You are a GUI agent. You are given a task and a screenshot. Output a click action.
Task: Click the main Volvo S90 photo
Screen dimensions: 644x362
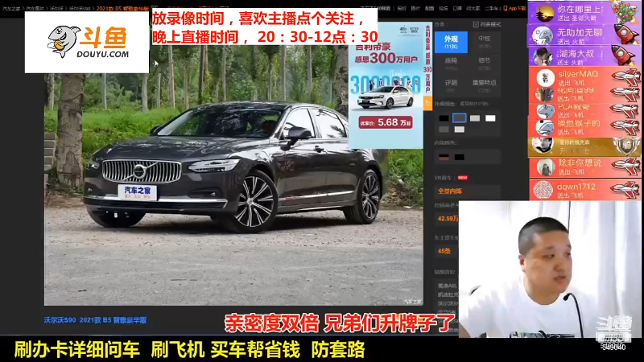click(x=233, y=175)
